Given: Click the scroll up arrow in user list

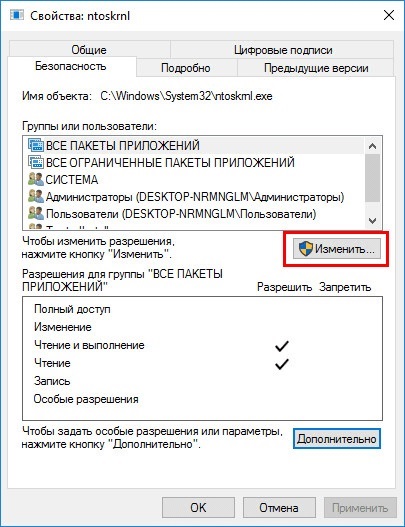Looking at the screenshot, I should tap(372, 146).
